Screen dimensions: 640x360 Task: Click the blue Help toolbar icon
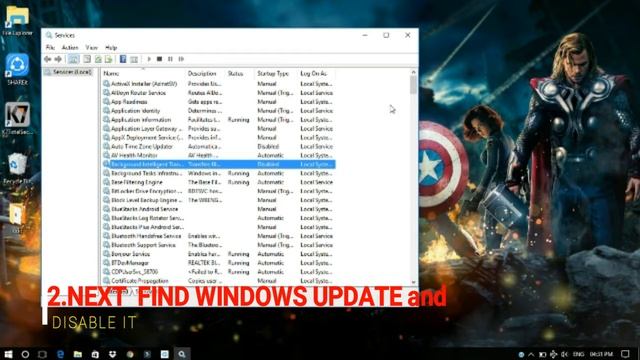click(x=123, y=59)
